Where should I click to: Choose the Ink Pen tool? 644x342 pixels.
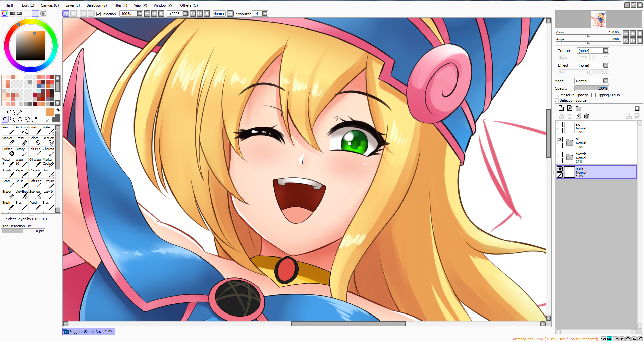(x=35, y=152)
